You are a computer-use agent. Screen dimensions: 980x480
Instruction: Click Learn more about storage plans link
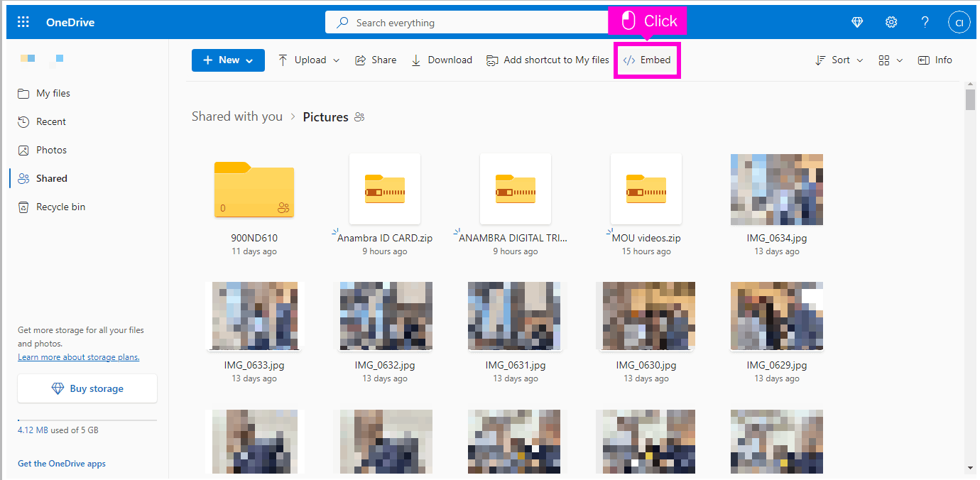[x=79, y=357]
